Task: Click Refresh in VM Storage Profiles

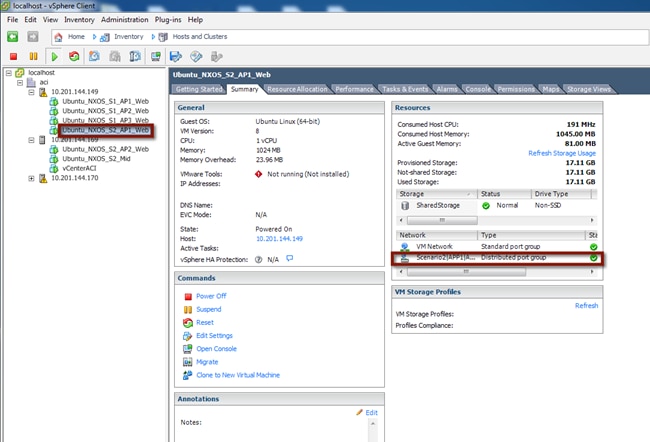Action: pyautogui.click(x=586, y=306)
